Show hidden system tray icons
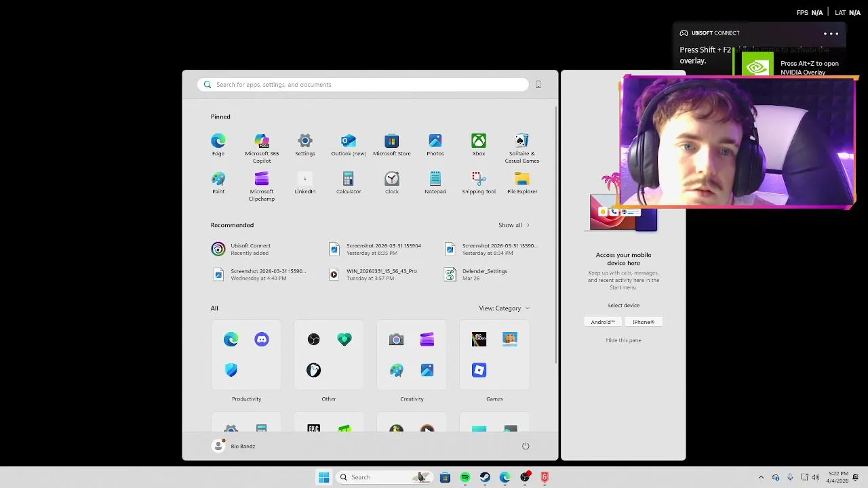This screenshot has width=868, height=488. (x=761, y=477)
